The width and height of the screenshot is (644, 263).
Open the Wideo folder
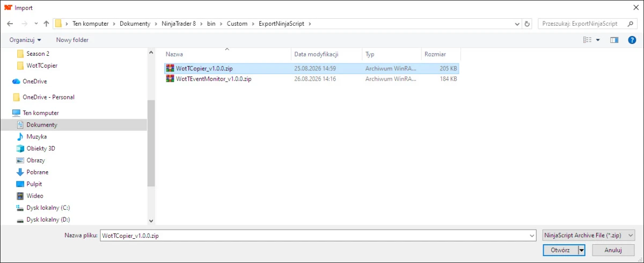(x=35, y=195)
